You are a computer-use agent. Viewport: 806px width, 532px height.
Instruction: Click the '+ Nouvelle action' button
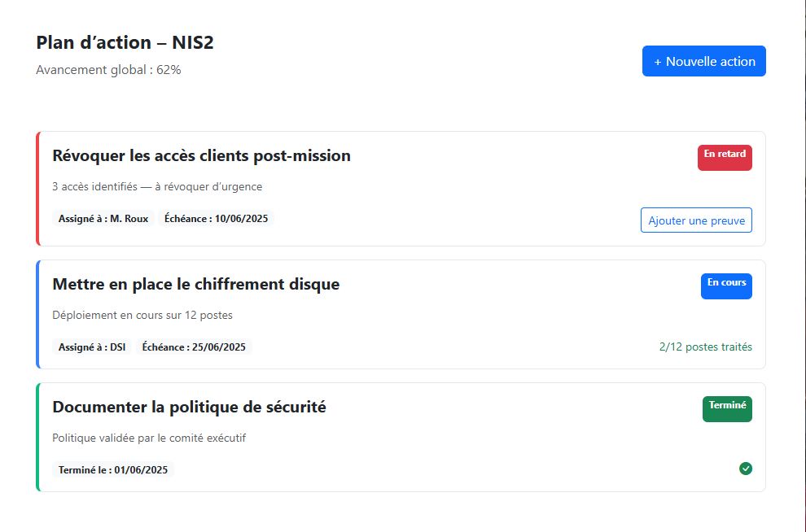coord(703,60)
